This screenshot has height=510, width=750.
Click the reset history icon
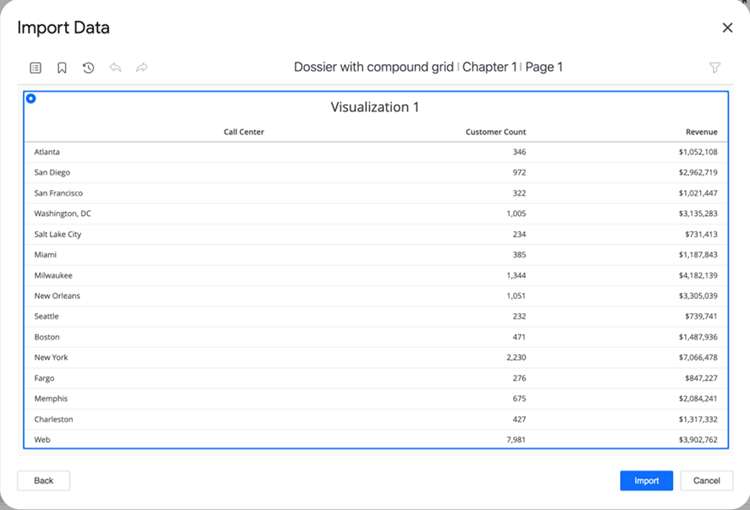point(88,68)
